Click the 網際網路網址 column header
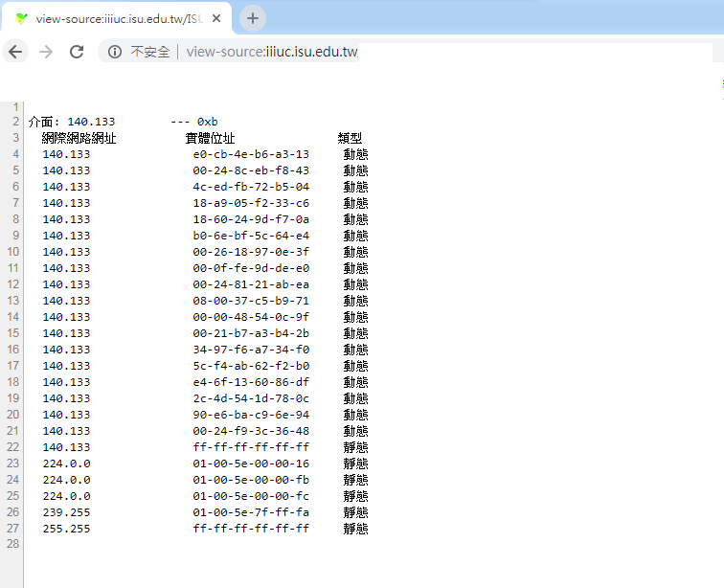The image size is (724, 588). 79,138
